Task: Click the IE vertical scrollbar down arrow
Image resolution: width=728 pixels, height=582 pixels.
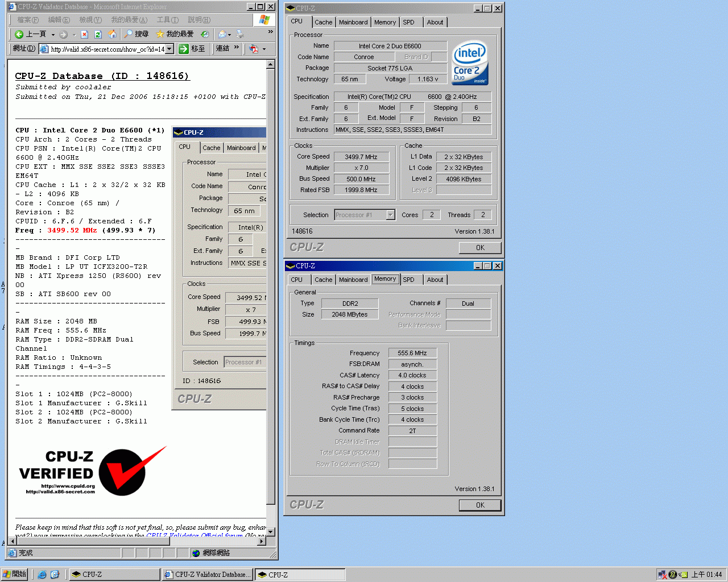Action: (271, 532)
